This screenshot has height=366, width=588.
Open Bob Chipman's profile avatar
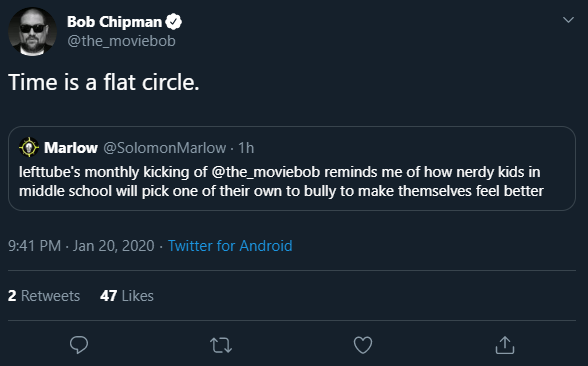(32, 32)
